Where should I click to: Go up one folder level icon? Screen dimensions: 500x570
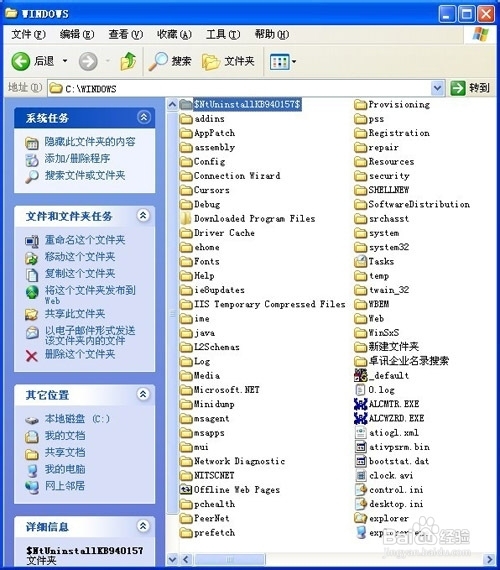pos(128,61)
